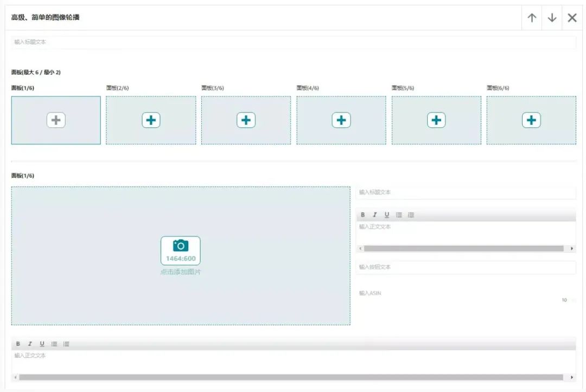586x392 pixels.
Task: Insert numbered list in bottom text editor
Action: pos(66,344)
